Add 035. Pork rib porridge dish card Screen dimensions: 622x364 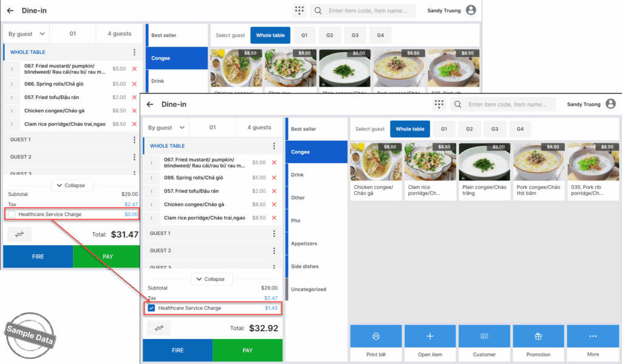pos(593,172)
